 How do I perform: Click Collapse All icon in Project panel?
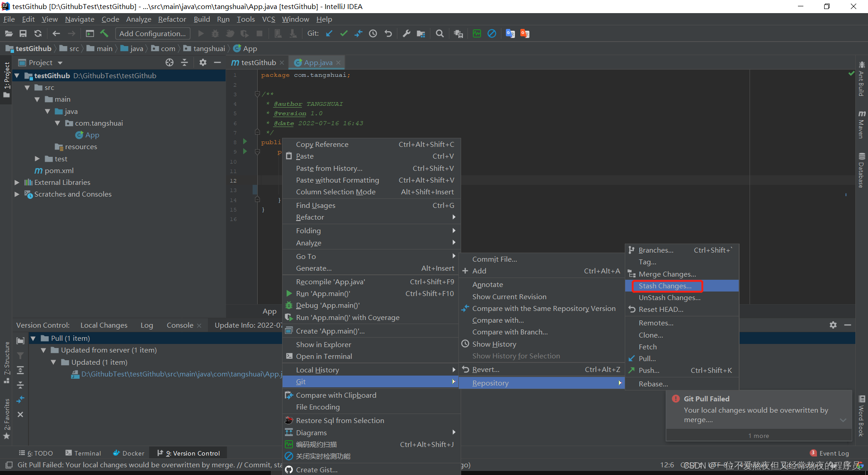coord(184,62)
